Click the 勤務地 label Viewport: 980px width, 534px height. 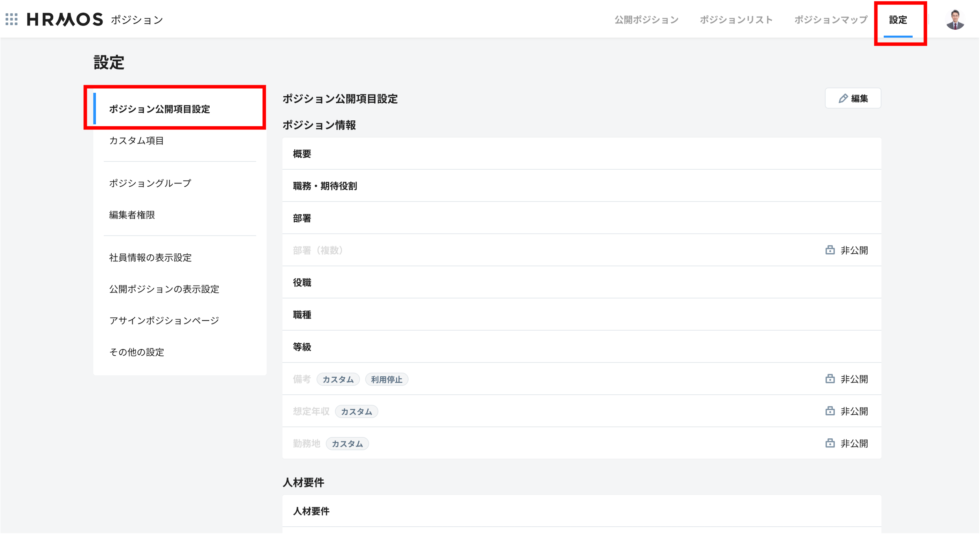point(307,443)
